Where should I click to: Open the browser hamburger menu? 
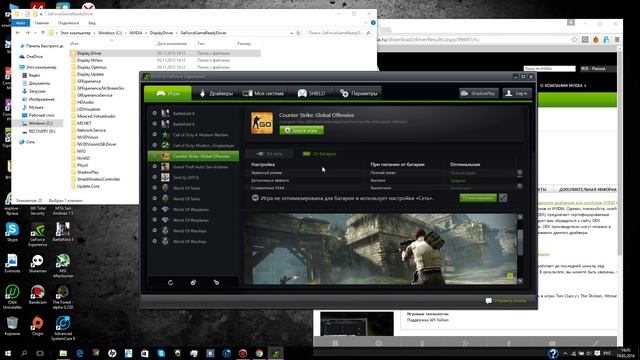[x=617, y=40]
